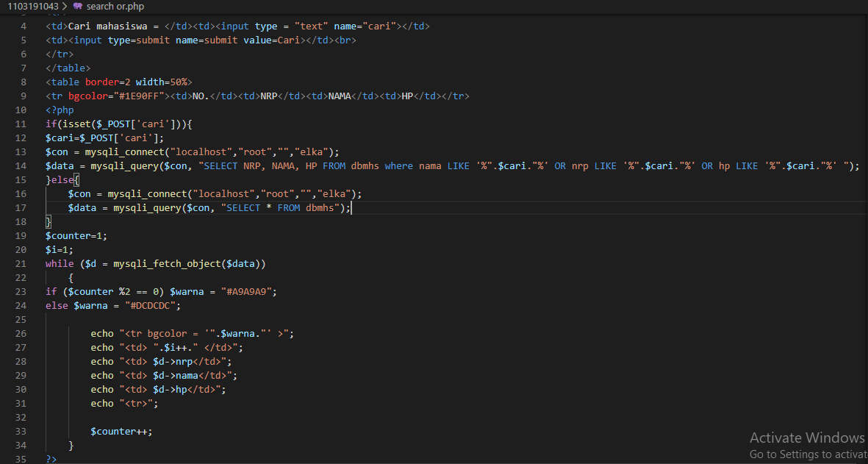Click the while keyword
868x464 pixels.
point(60,264)
